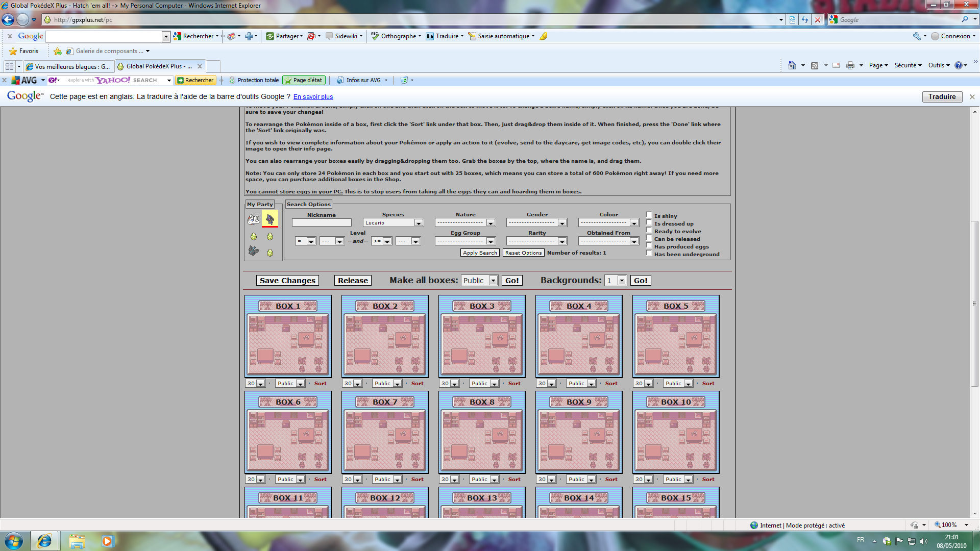Check the 'Is dressed up' checkbox
The image size is (980, 551).
649,223
